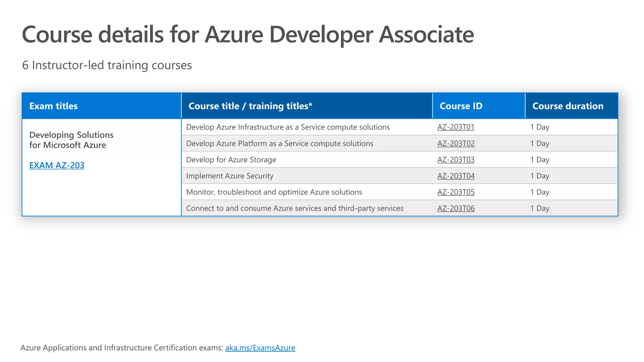Click 'Developing Solutions for Microsoft Azure' exam title

point(71,140)
